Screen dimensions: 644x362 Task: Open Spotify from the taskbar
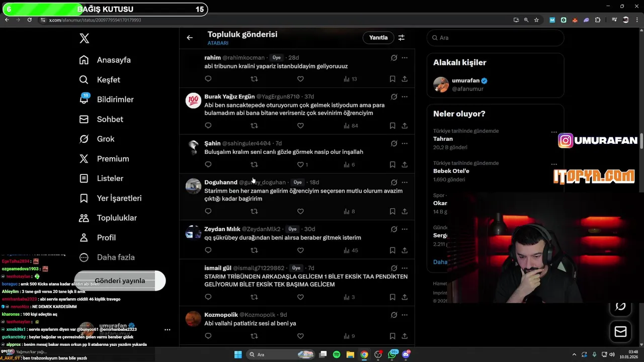337,354
